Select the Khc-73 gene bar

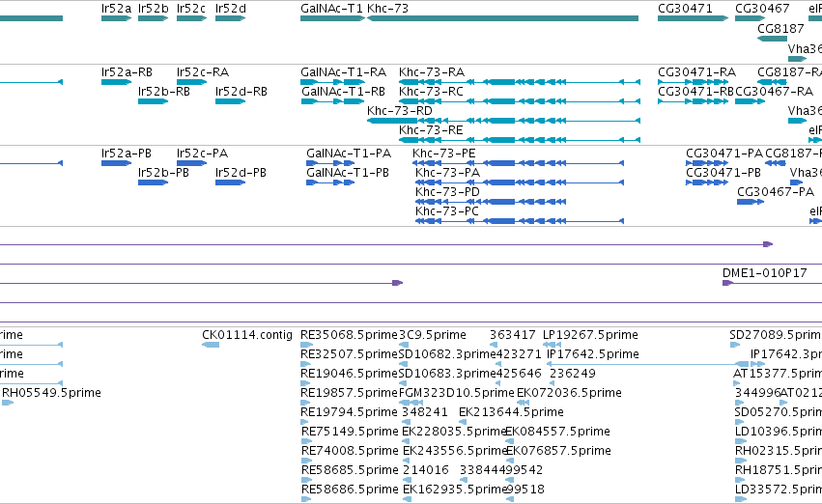pyautogui.click(x=502, y=18)
